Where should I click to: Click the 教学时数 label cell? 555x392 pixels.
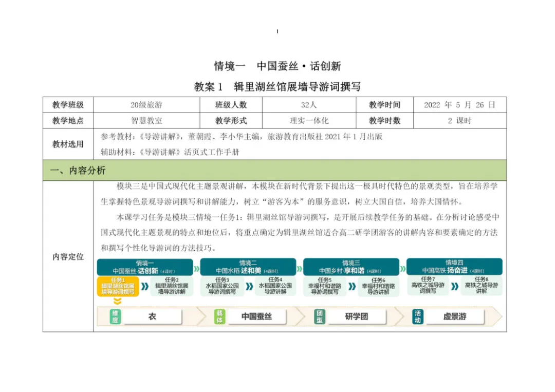click(x=385, y=121)
